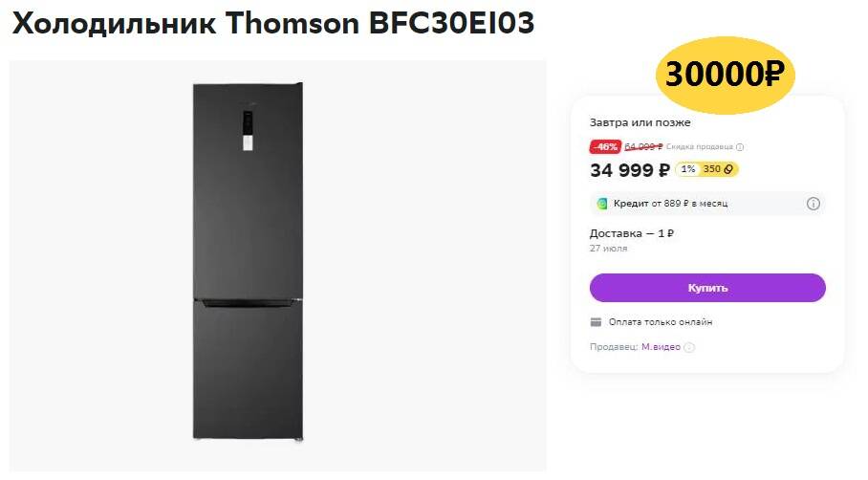Click the Холодильник Thomson BFC30EI03 title
Viewport: 868px width, 480px height.
coord(273,25)
